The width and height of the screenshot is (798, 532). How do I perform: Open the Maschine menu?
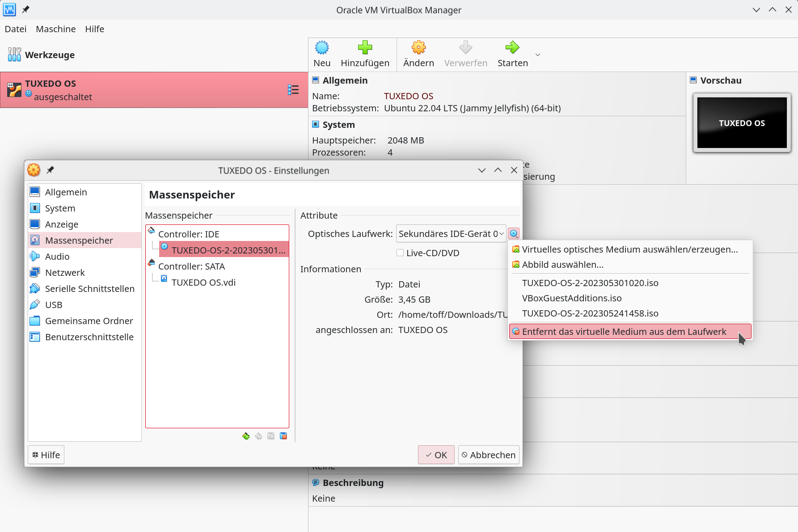(x=56, y=29)
